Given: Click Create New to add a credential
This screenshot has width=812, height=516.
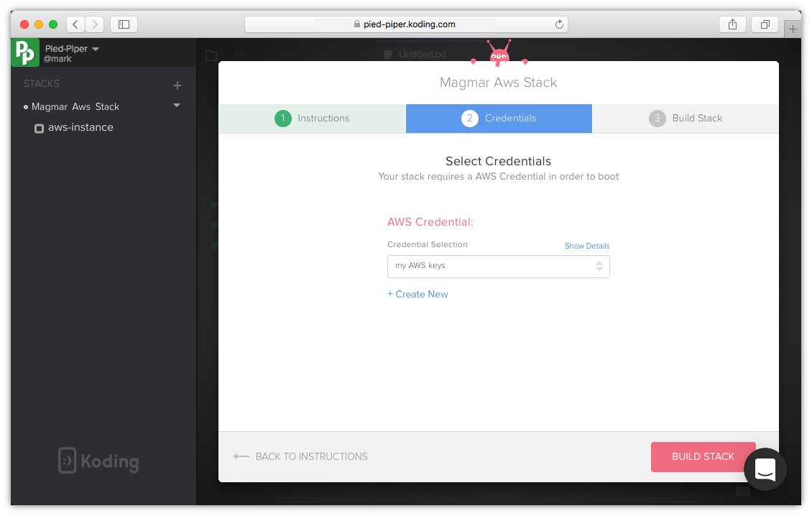Looking at the screenshot, I should tap(417, 294).
